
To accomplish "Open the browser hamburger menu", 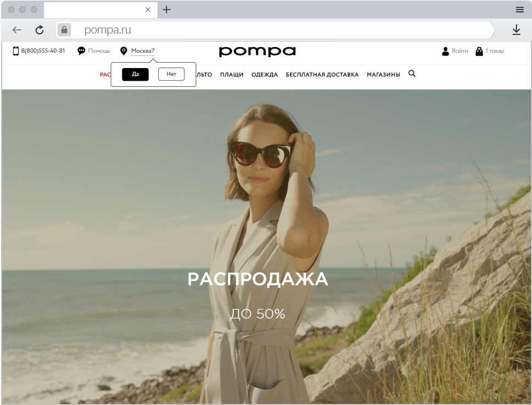I will [x=520, y=9].
